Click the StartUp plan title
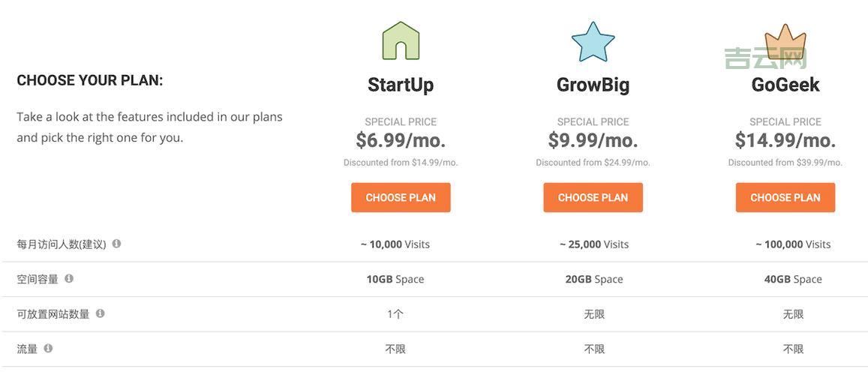This screenshot has height=375, width=868. coord(401,85)
